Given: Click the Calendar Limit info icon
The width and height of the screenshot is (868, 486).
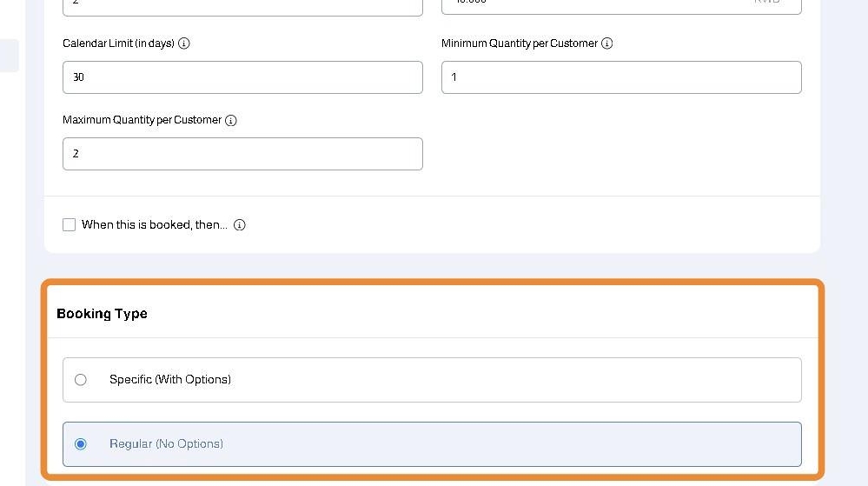Looking at the screenshot, I should 184,43.
